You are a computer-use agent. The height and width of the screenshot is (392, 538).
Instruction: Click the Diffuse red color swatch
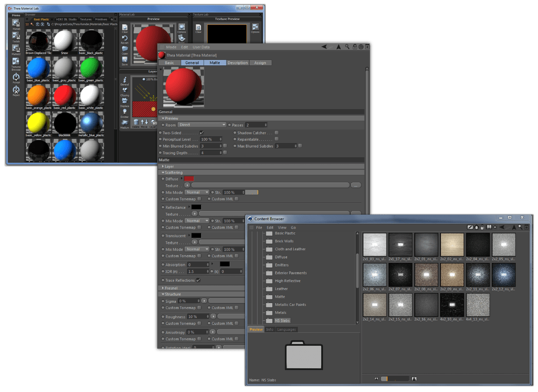(x=189, y=179)
